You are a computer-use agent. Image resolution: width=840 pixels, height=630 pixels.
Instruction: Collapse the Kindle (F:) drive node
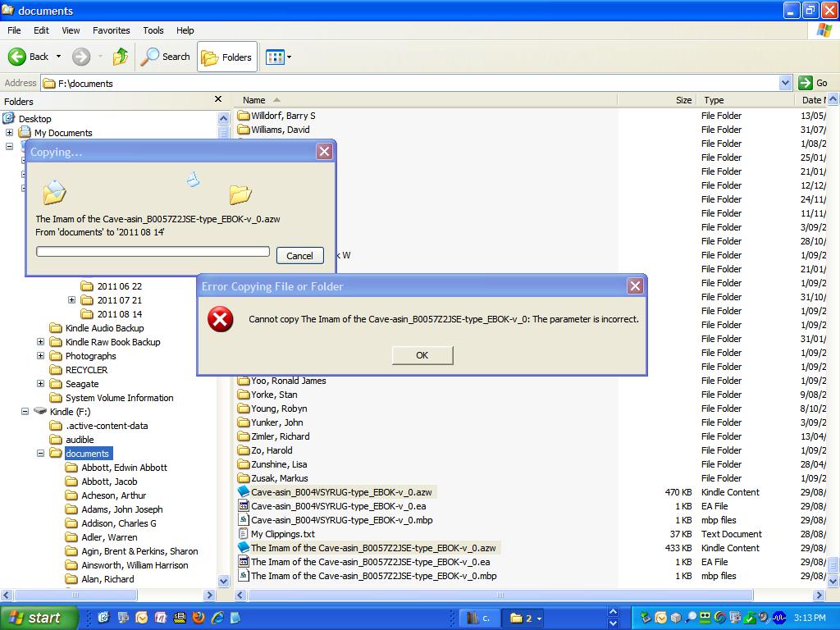25,412
